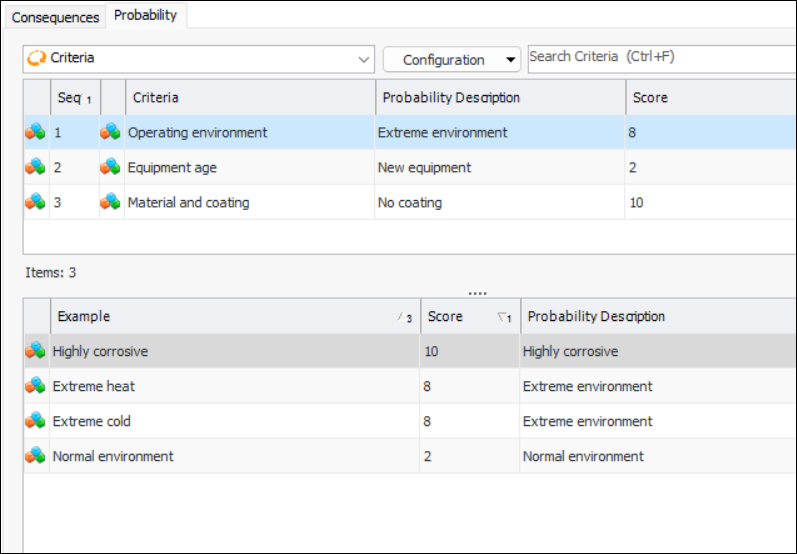The height and width of the screenshot is (554, 797).
Task: Switch to the Consequences tab
Action: [56, 17]
